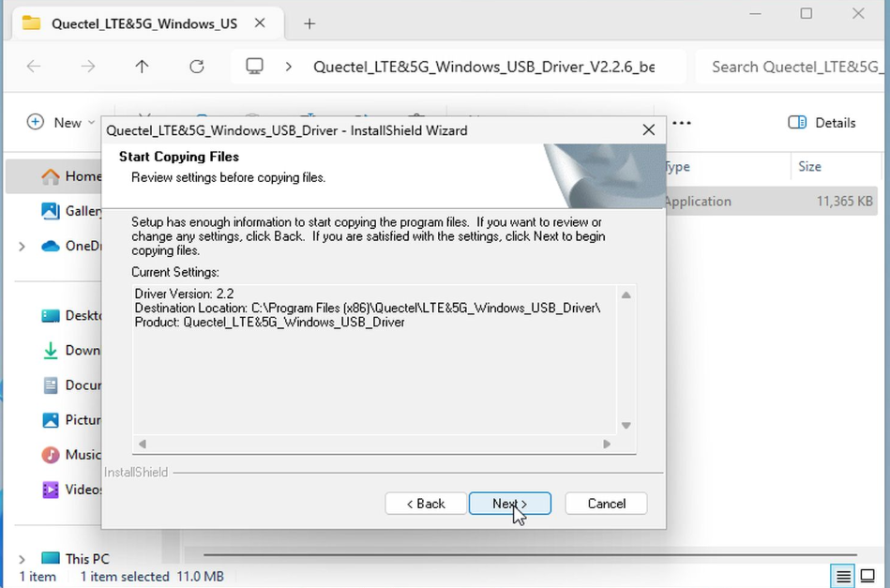Open a new Explorer tab
The height and width of the screenshot is (588, 890).
(x=309, y=23)
